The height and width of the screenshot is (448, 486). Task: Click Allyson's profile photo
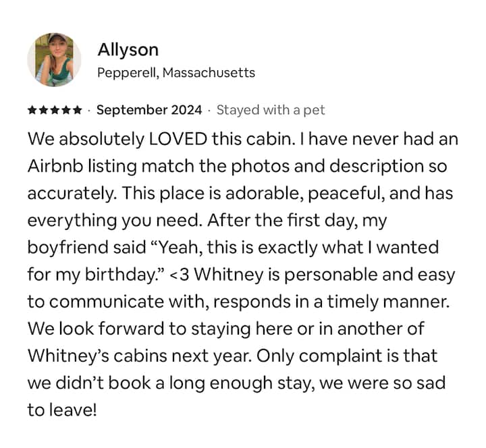54,59
